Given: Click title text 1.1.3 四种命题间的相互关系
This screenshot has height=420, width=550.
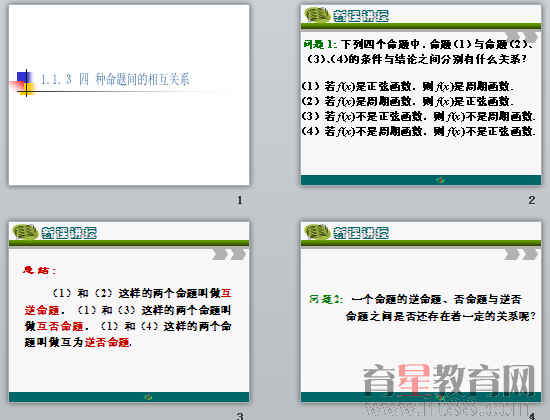Looking at the screenshot, I should click(x=115, y=79).
